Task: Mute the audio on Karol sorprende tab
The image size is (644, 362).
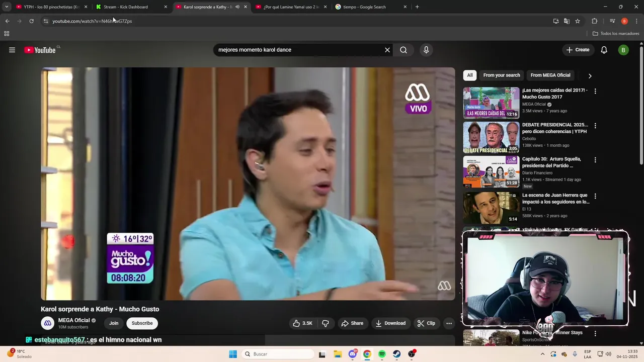Action: [x=237, y=7]
